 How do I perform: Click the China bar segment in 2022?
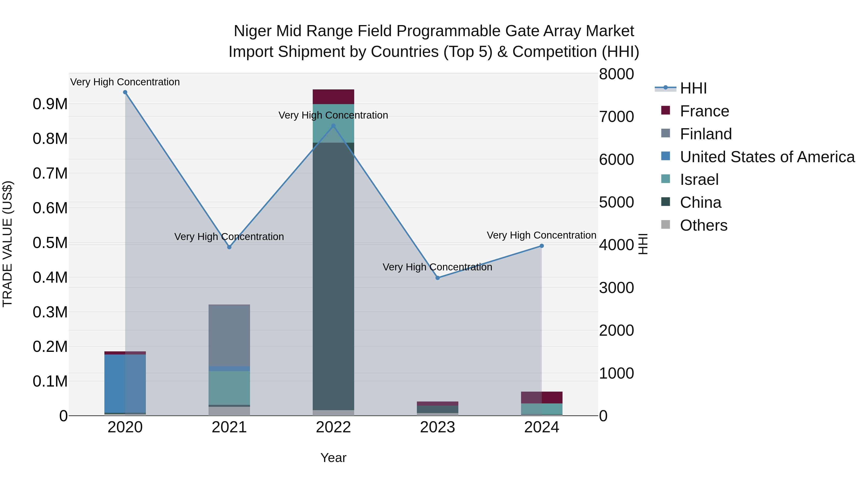click(x=333, y=276)
